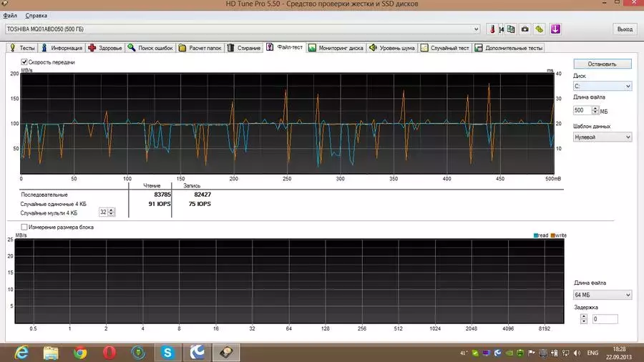
Task: Switch to the Здоровье tab
Action: [105, 48]
